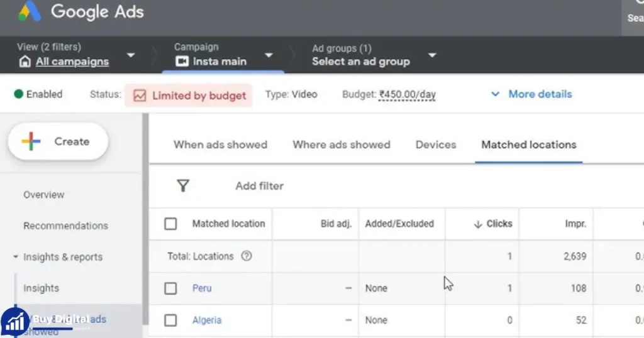
Task: Toggle the select-all checkbox in table header
Action: coord(170,224)
